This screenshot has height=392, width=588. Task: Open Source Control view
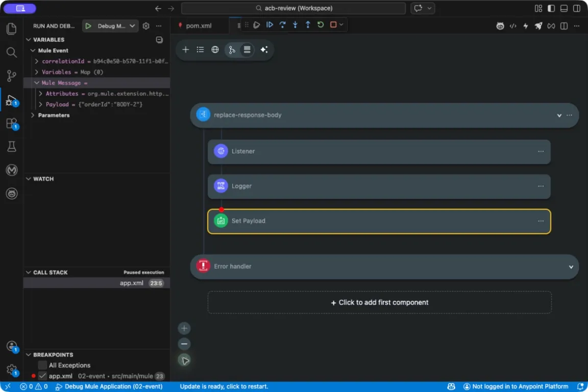coord(12,76)
